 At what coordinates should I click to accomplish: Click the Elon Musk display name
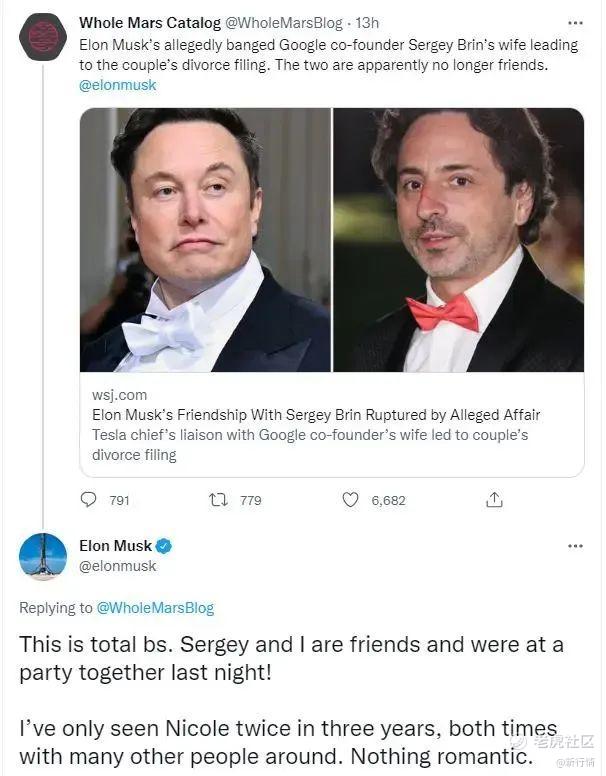115,546
